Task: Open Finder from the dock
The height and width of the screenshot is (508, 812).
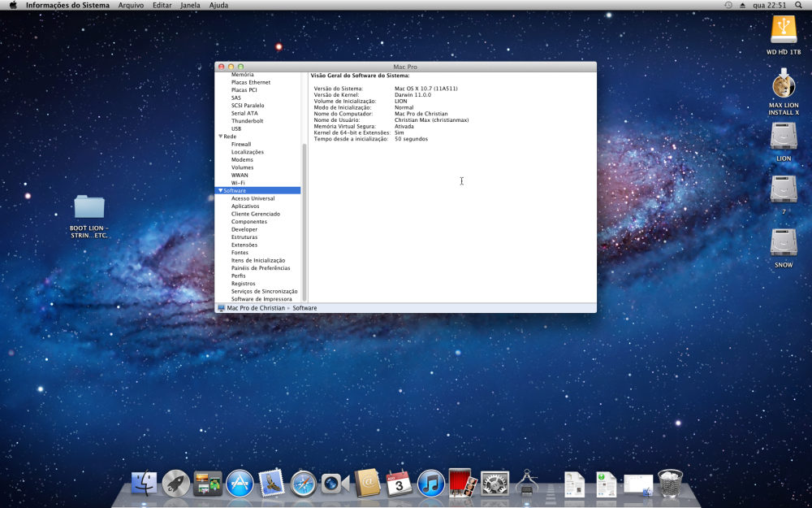Action: [x=144, y=483]
